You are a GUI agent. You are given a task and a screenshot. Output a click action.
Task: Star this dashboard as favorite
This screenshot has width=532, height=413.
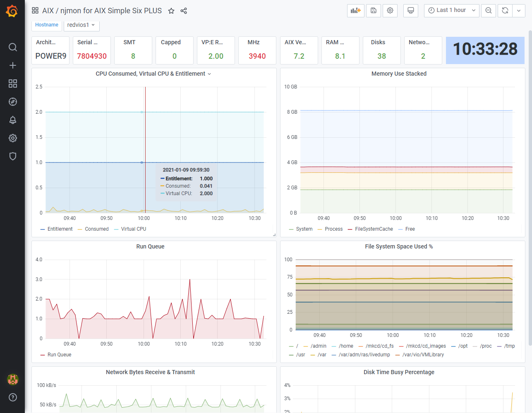[x=171, y=11]
